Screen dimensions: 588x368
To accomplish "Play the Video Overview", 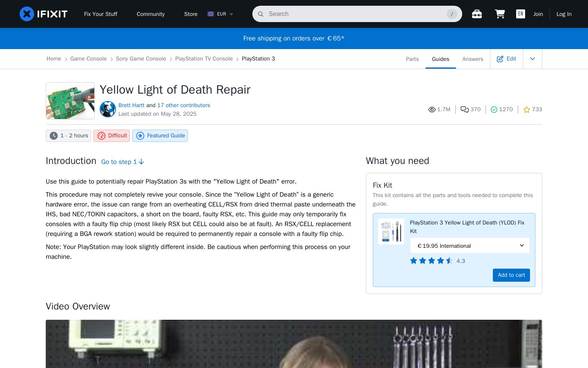I will (294, 344).
